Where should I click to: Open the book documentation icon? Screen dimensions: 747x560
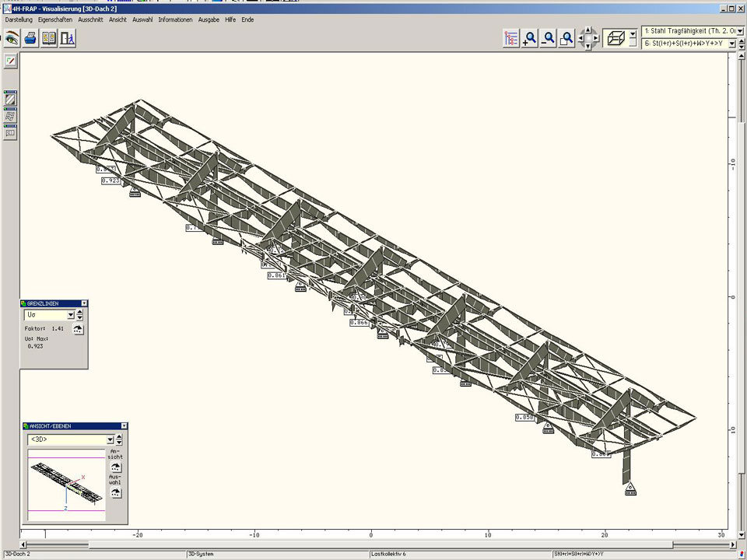click(x=49, y=37)
